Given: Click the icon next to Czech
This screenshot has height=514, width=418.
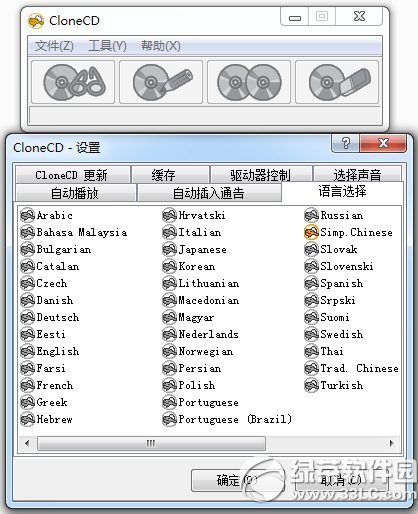Looking at the screenshot, I should coord(27,283).
